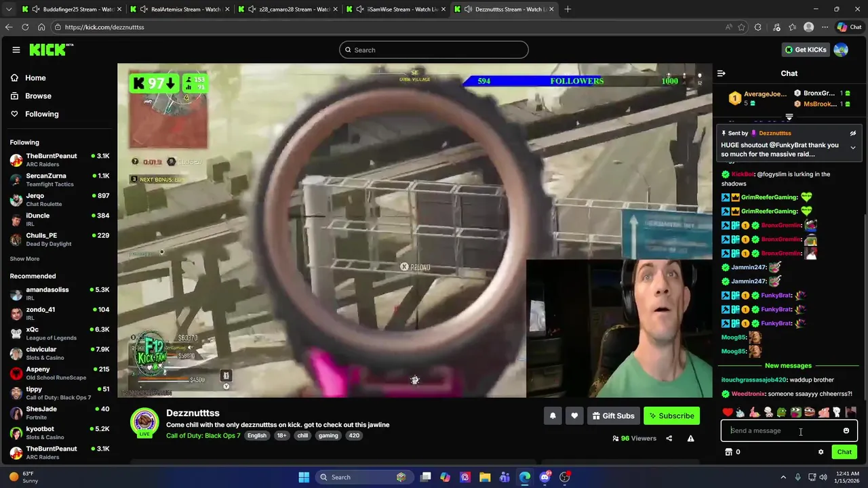Open File Explorer from taskbar
The image size is (868, 488).
click(485, 477)
